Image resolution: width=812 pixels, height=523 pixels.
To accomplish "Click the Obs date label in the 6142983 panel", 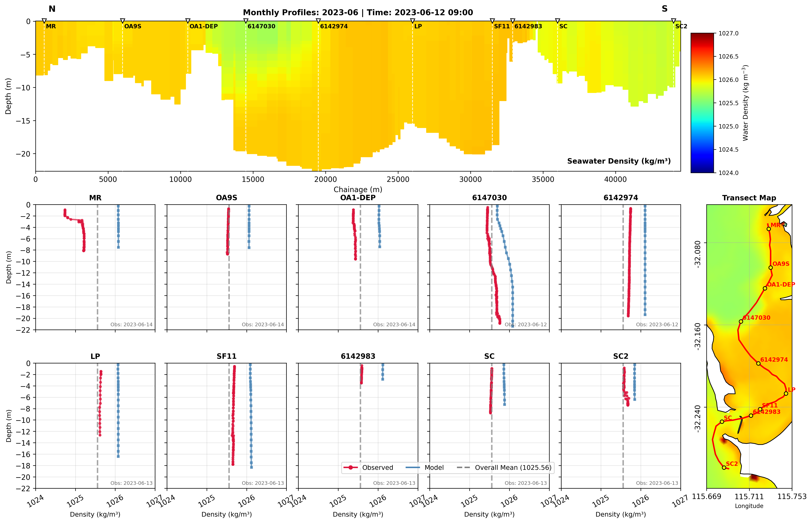I will coord(394,483).
